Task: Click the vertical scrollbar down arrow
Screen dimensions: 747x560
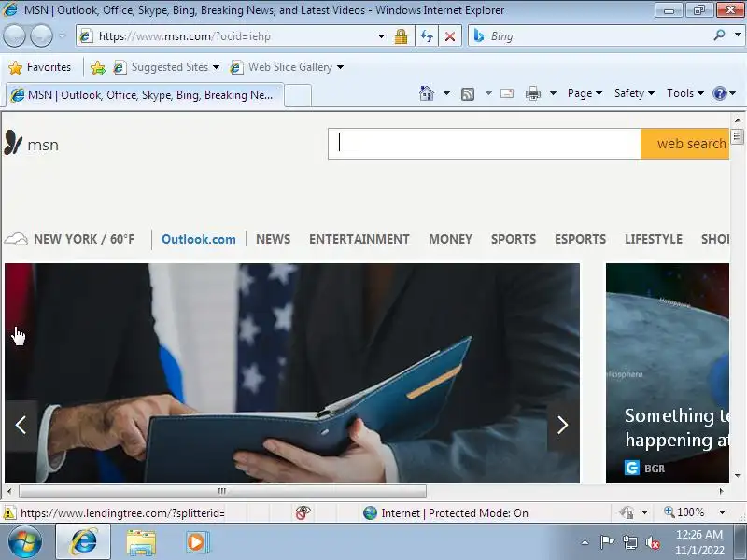Action: click(x=738, y=475)
